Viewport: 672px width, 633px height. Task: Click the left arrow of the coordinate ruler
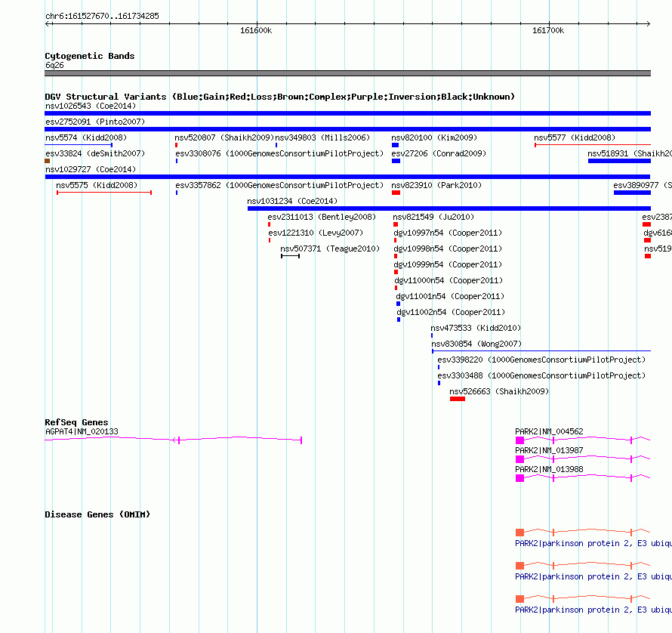pos(48,23)
